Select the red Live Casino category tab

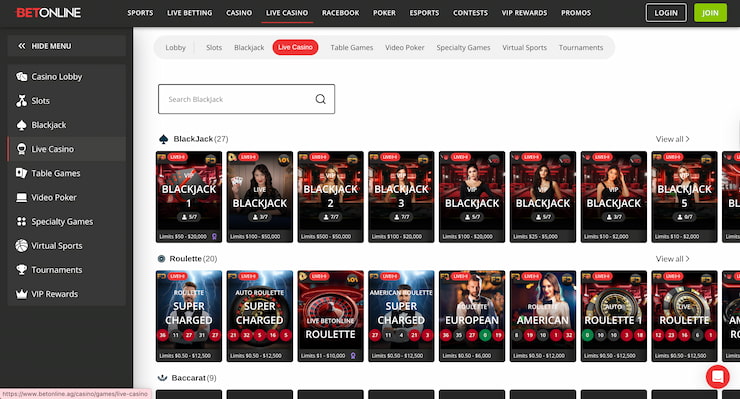point(295,47)
